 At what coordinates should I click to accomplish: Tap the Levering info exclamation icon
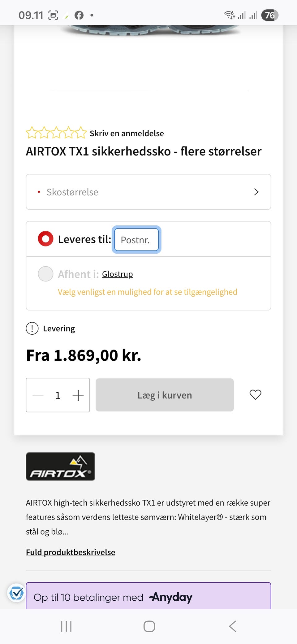click(x=32, y=329)
